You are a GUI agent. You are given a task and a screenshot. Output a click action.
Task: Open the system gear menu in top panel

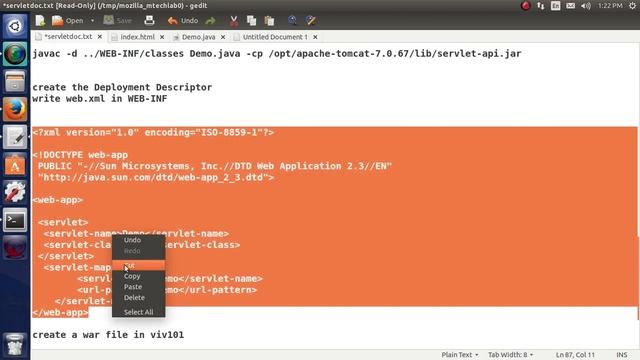coord(632,6)
